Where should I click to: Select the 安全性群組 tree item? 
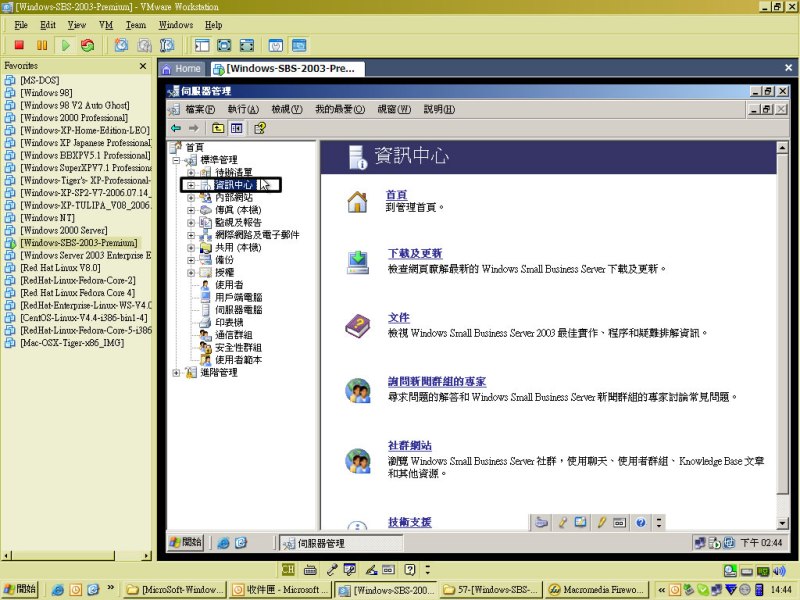coord(238,348)
